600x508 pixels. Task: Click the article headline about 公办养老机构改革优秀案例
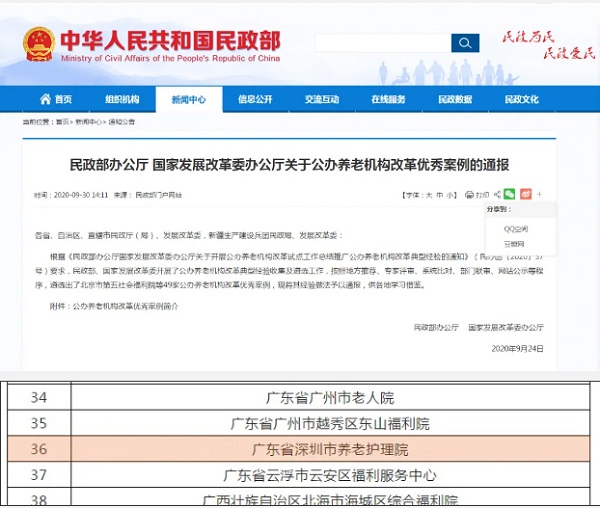[289, 165]
